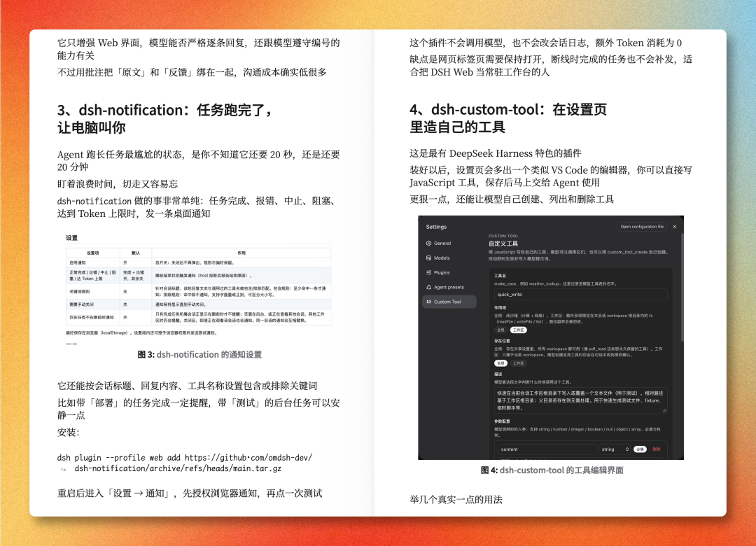Click the 作用 table column header
The width and height of the screenshot is (756, 546).
point(241,253)
